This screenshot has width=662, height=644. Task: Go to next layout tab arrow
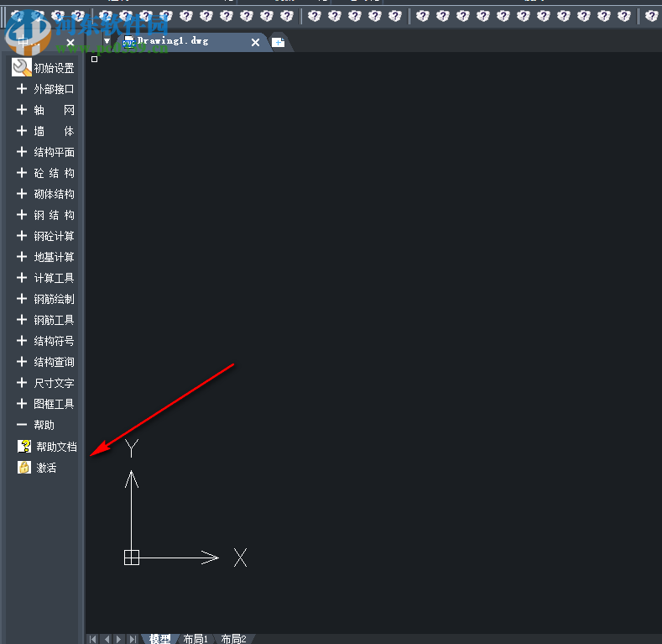coord(119,639)
